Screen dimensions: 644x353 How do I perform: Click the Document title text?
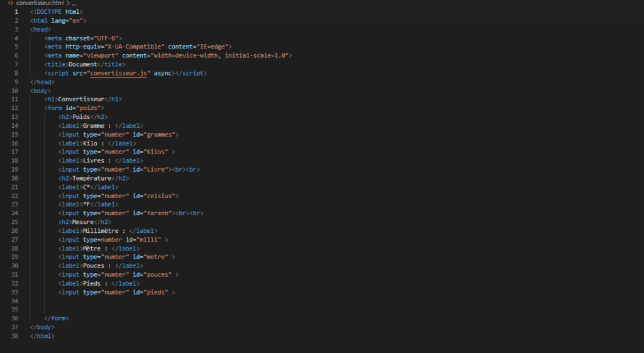click(83, 65)
